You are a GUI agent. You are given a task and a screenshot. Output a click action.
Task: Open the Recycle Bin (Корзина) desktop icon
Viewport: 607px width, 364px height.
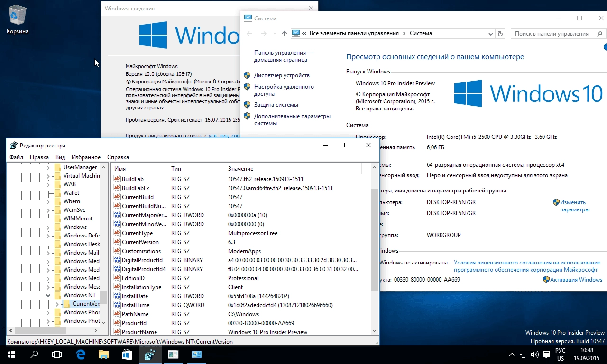coord(18,20)
